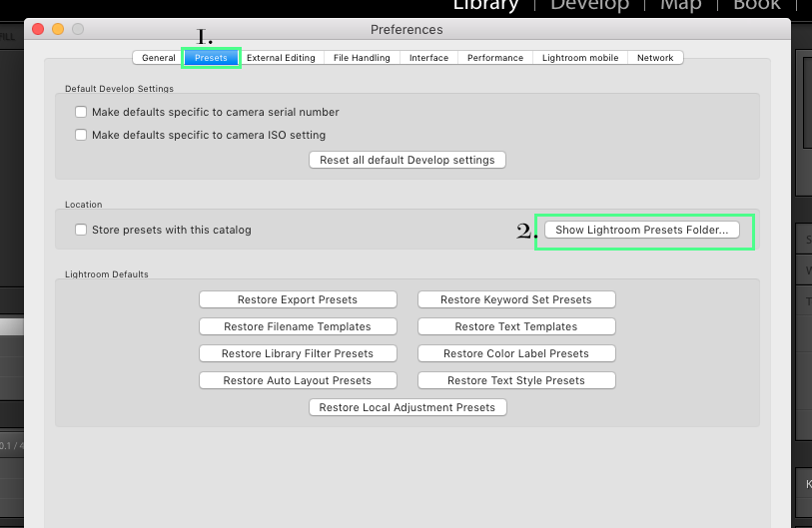
Task: Open the File Handling tab
Action: coord(362,58)
